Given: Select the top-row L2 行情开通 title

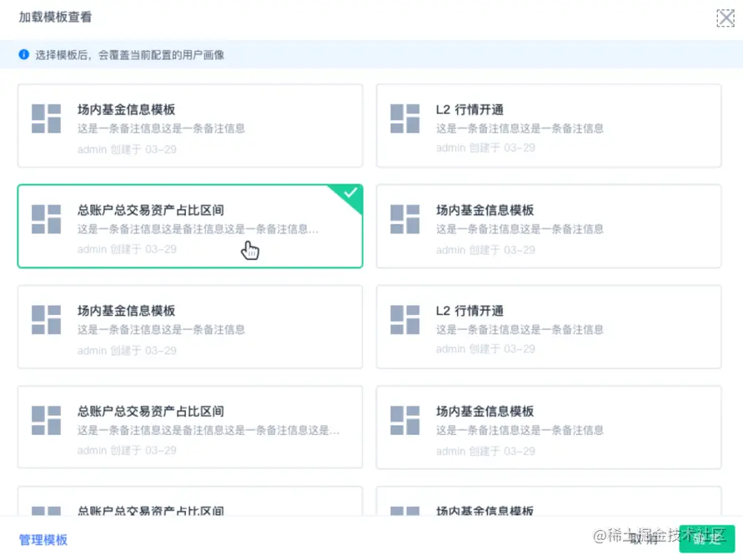Looking at the screenshot, I should [469, 110].
